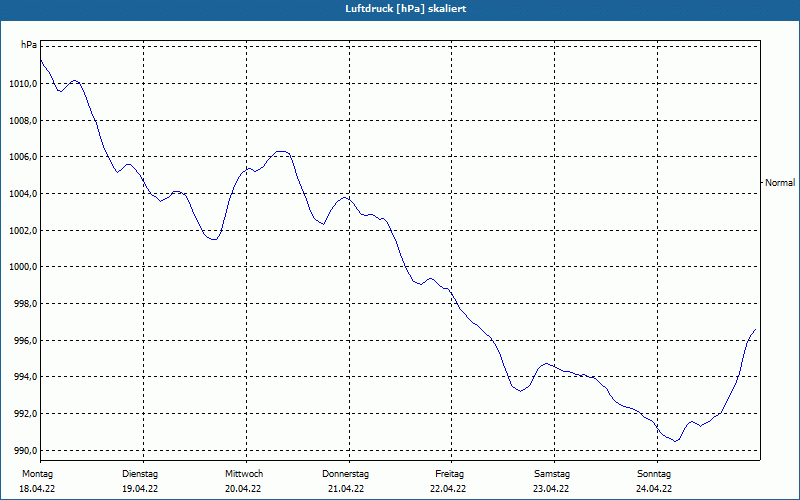This screenshot has width=800, height=500.
Task: Click the chart title 'Luftdruck [hPa] skaliert'
Action: click(406, 9)
